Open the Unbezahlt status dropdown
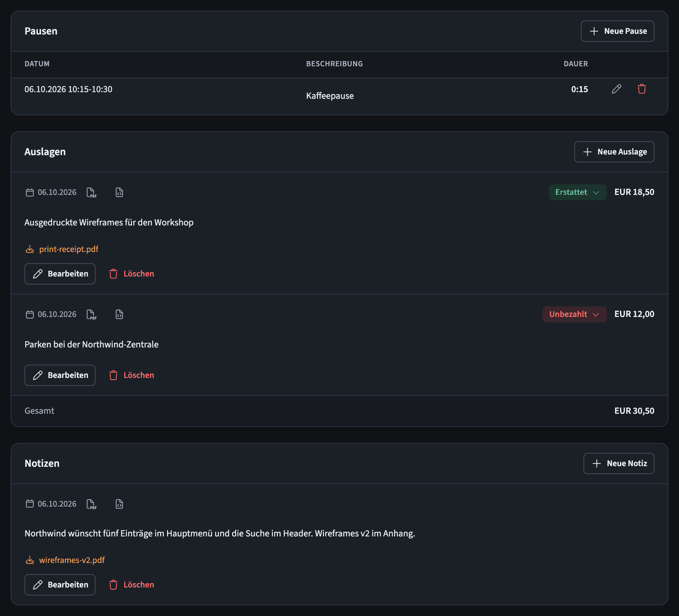Viewport: 679px width, 616px height. (574, 314)
